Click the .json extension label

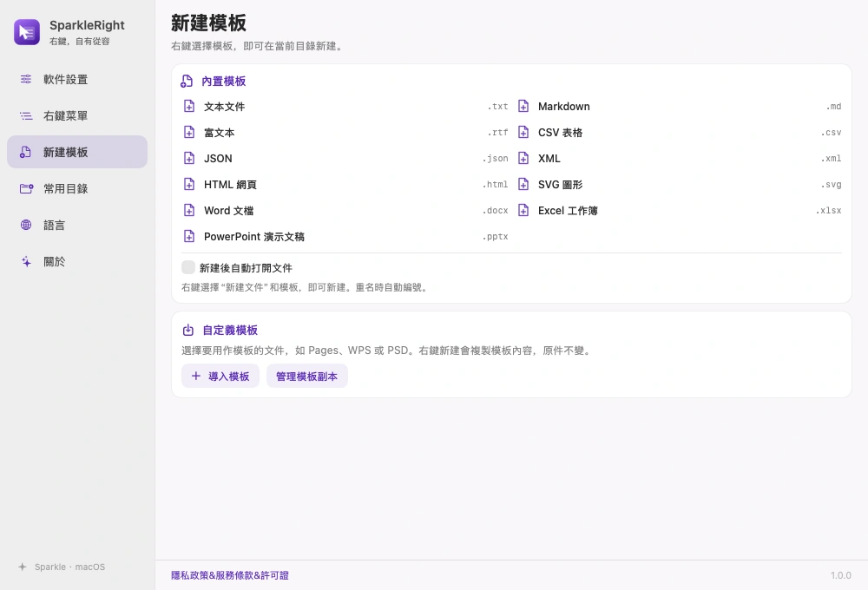coord(495,158)
